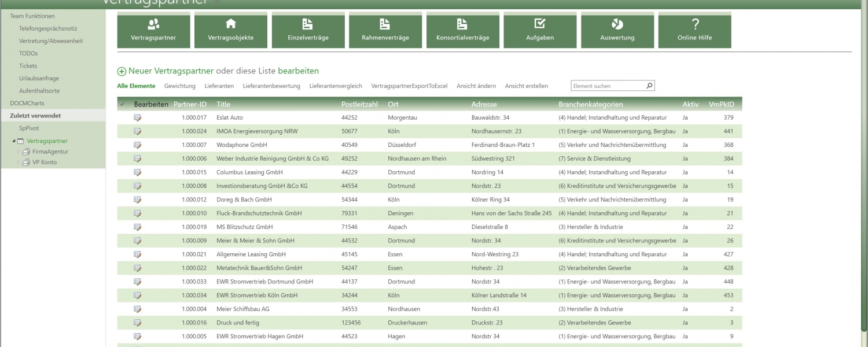Select Vertragspartner in the sidebar tree

47,141
